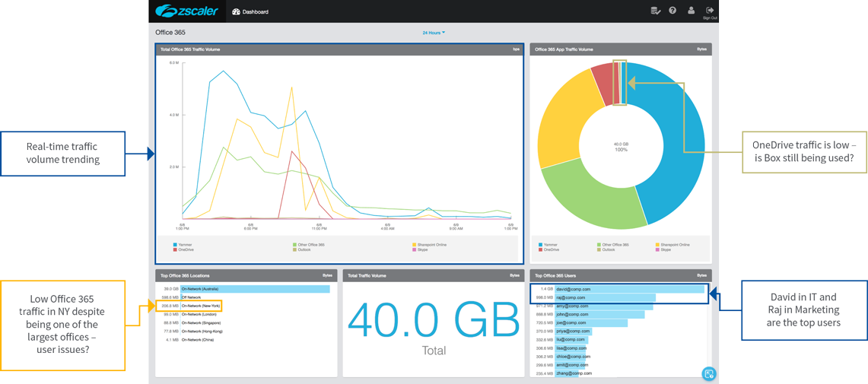The height and width of the screenshot is (384, 868).
Task: Select the joe@comp.com user bar
Action: coord(591,322)
